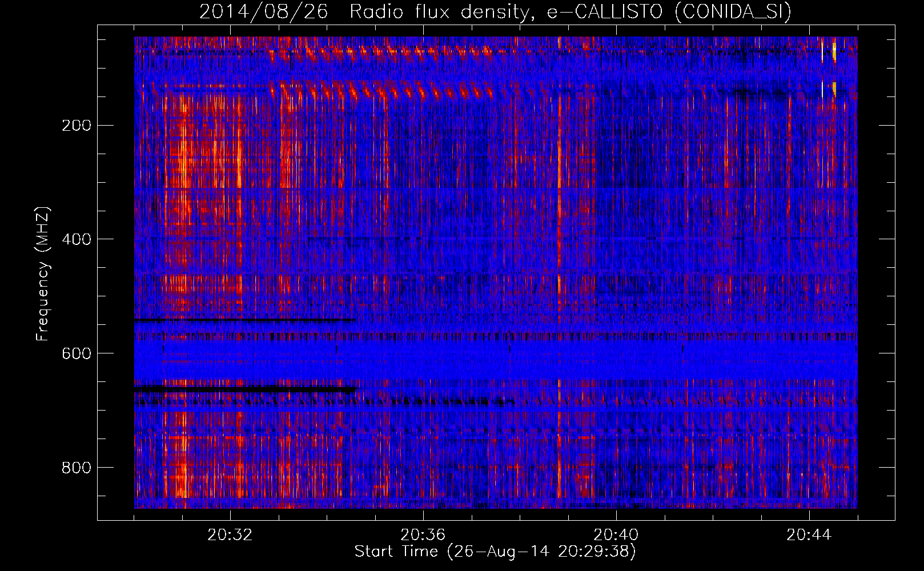The height and width of the screenshot is (571, 924).
Task: Click the 'Start Time (26-Aug-14 20:29:38)' label
Action: click(x=495, y=552)
